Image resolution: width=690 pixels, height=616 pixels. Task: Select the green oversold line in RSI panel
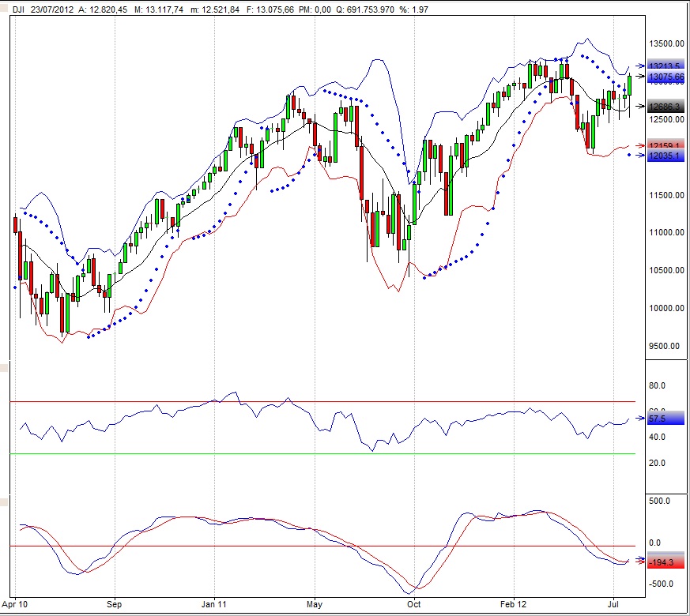pyautogui.click(x=316, y=454)
